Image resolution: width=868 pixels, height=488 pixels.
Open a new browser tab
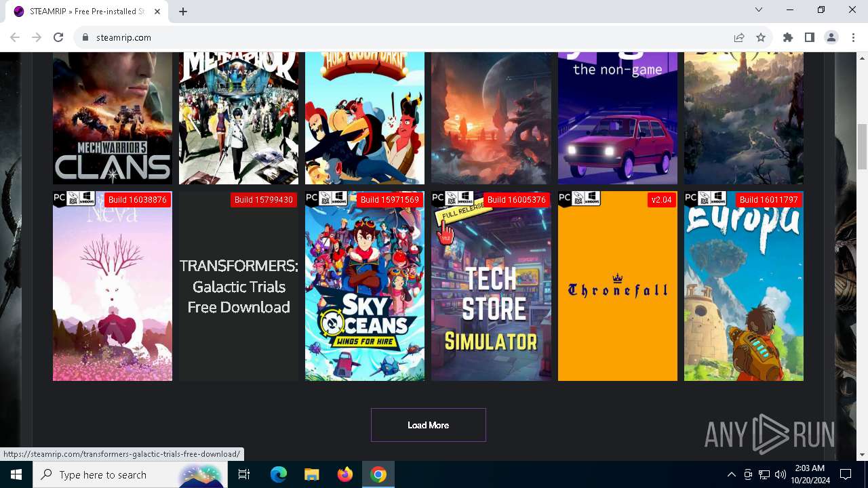coord(183,11)
